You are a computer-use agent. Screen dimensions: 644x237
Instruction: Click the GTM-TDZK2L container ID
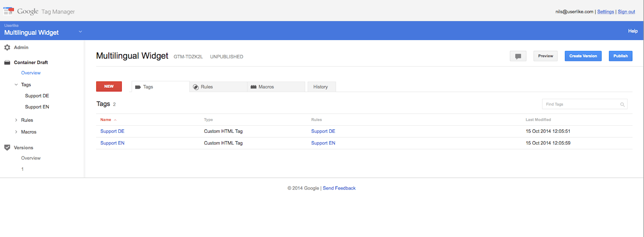point(188,57)
